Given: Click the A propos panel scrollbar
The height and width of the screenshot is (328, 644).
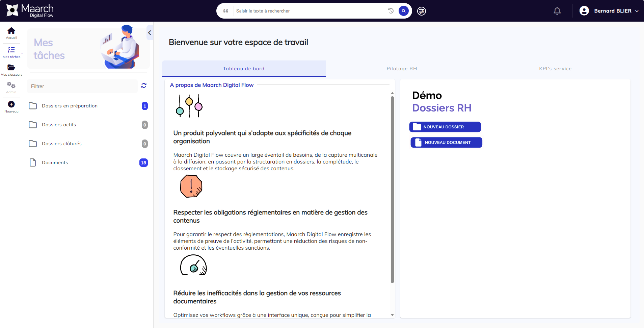Looking at the screenshot, I should 392,189.
